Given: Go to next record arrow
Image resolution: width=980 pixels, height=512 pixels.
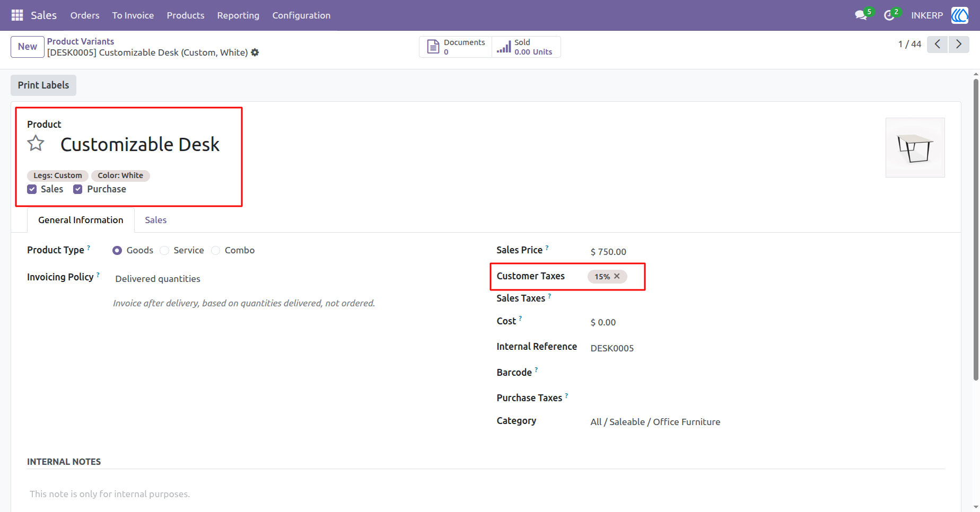Looking at the screenshot, I should [959, 44].
